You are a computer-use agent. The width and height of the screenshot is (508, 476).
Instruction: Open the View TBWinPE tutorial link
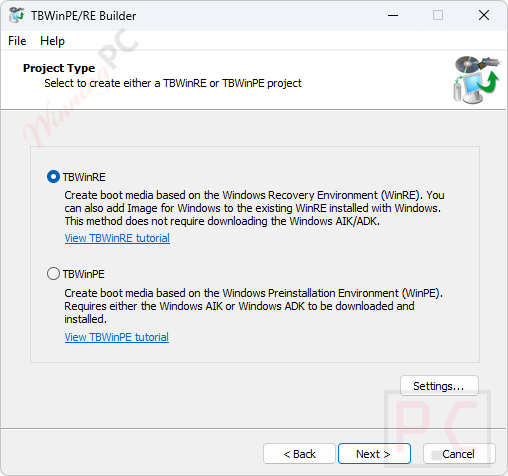tap(117, 337)
